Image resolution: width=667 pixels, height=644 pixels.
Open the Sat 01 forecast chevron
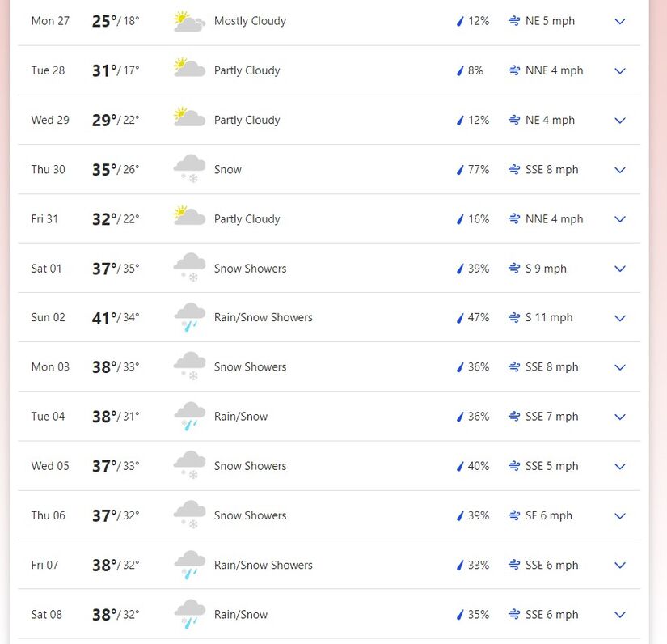click(x=620, y=269)
